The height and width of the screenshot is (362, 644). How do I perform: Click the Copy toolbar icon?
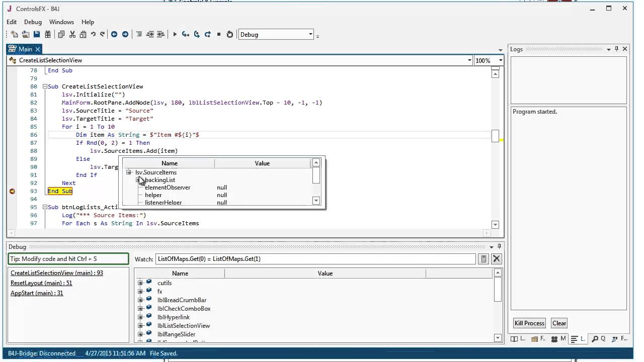[61, 34]
